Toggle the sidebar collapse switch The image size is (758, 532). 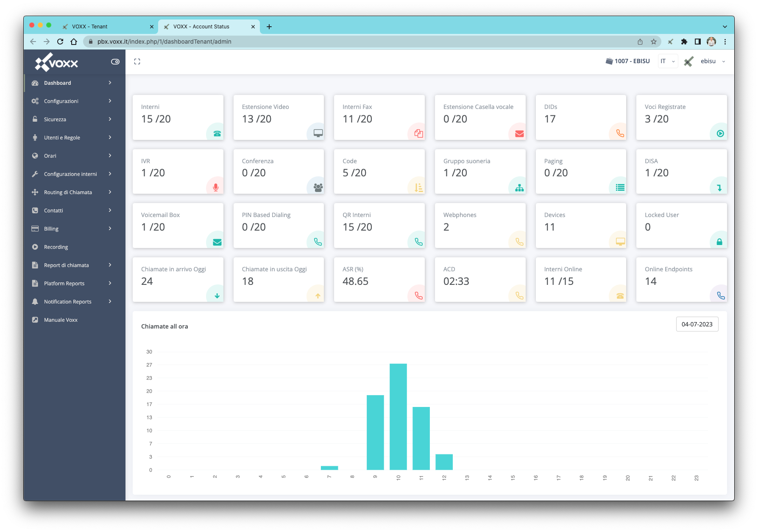click(115, 61)
